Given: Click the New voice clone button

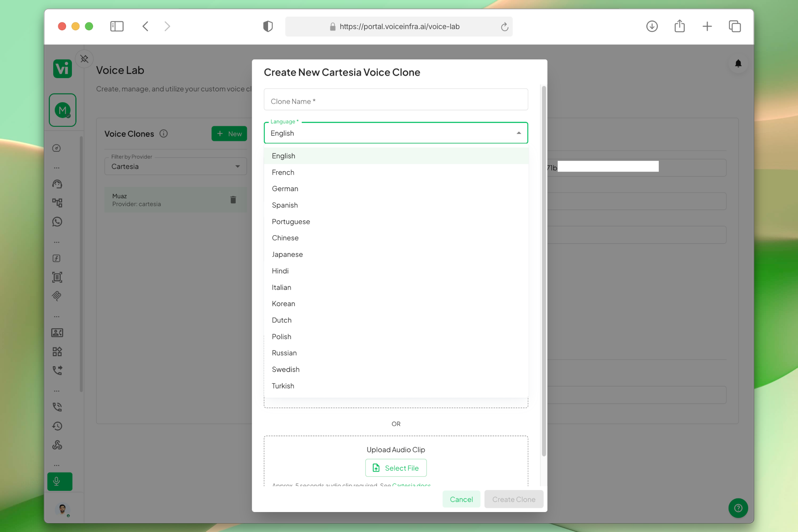Looking at the screenshot, I should (x=229, y=134).
